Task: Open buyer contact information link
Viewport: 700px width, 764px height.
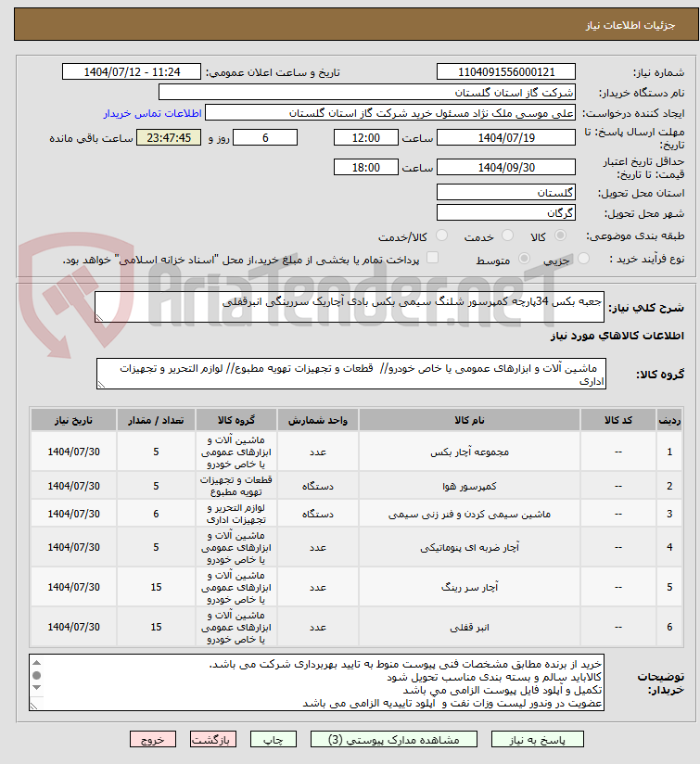Action: tap(152, 113)
